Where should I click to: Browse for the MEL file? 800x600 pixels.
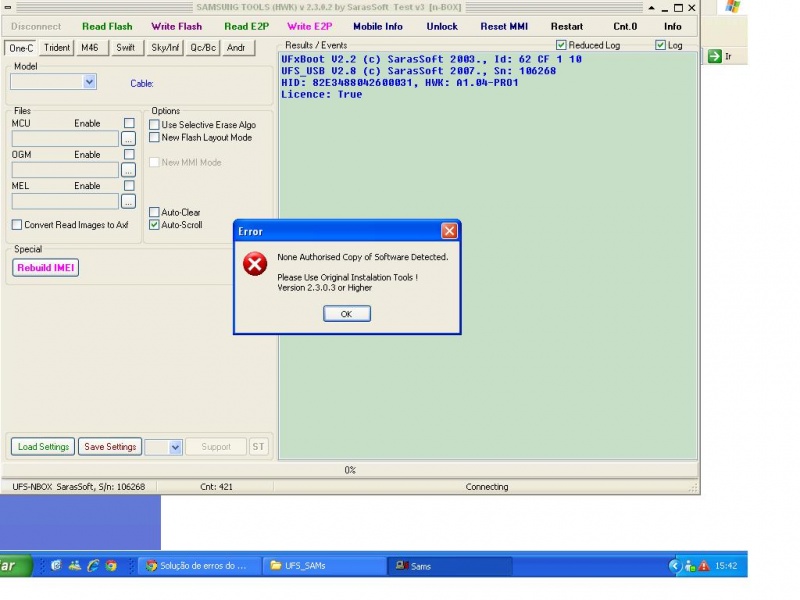tap(129, 202)
